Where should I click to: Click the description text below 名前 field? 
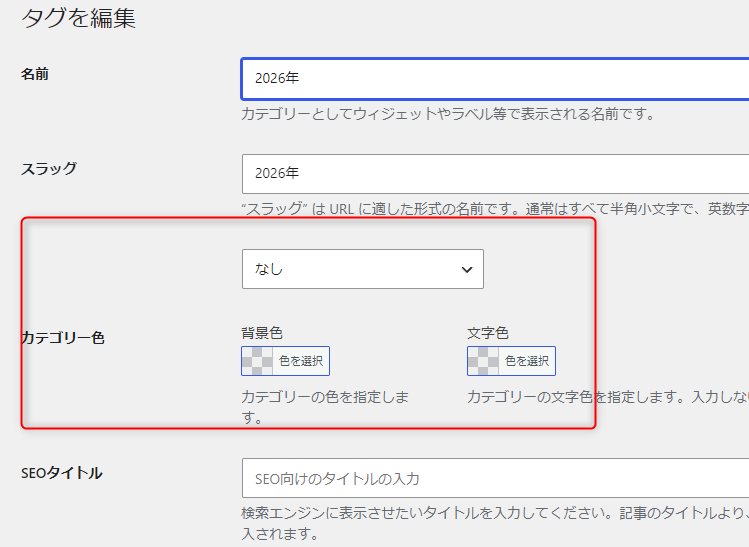click(x=447, y=114)
